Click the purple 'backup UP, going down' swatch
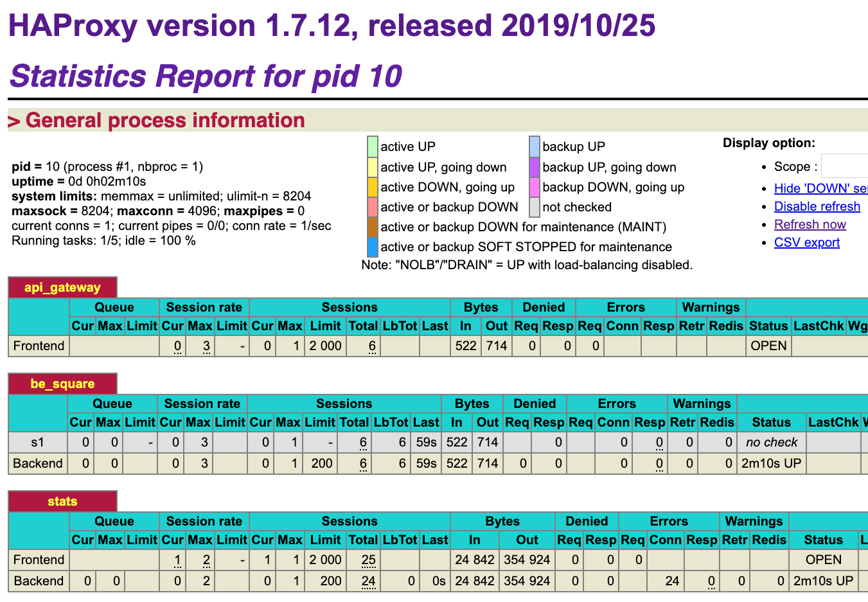Image resolution: width=868 pixels, height=602 pixels. [x=535, y=167]
